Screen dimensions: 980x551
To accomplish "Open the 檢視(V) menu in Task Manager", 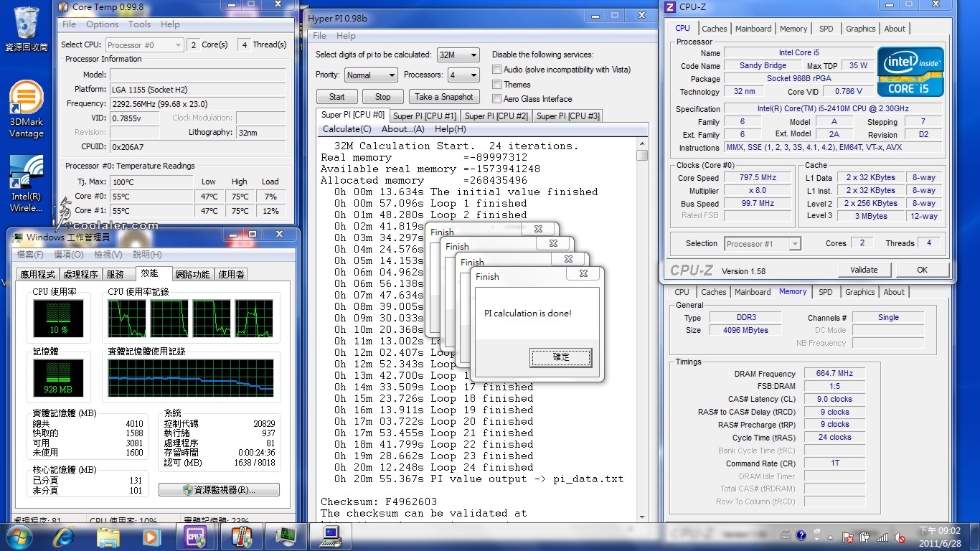I will (x=108, y=255).
